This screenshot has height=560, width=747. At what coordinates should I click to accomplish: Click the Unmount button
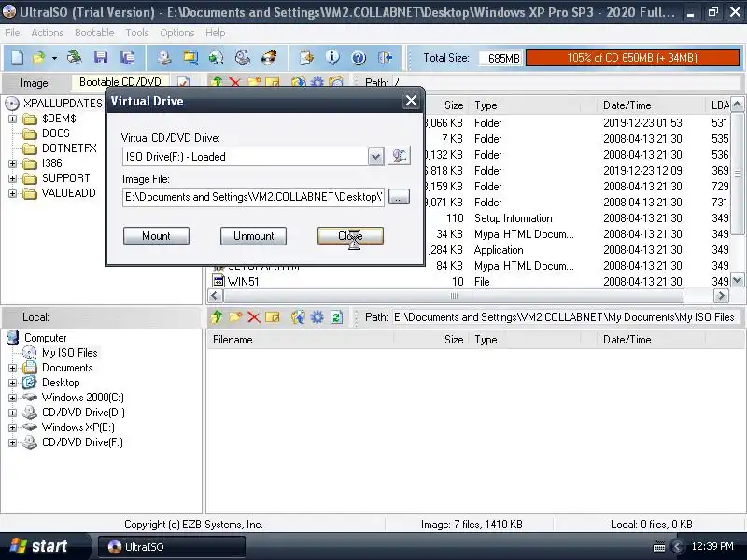coord(253,236)
